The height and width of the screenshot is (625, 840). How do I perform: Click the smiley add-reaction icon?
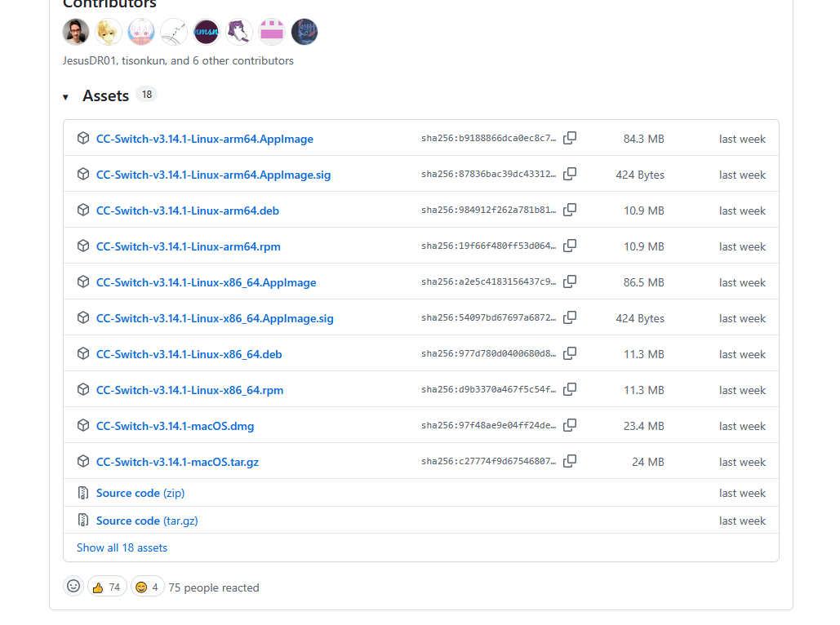[x=73, y=587]
